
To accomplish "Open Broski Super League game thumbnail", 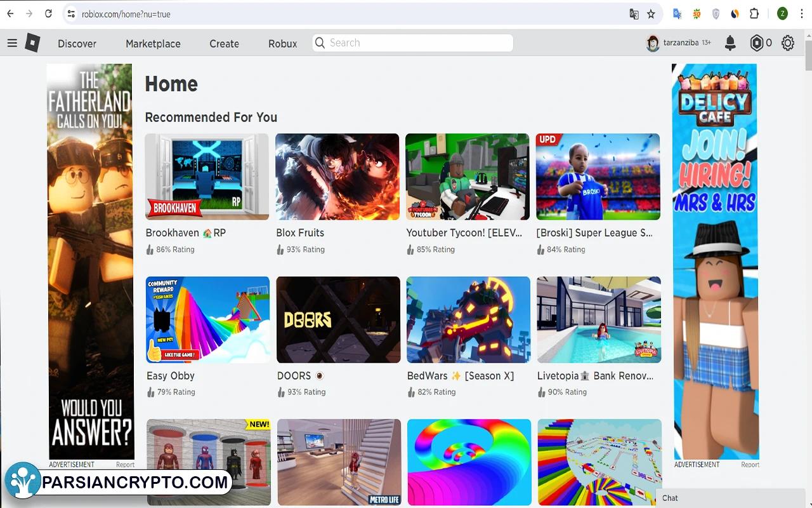I will pos(598,177).
